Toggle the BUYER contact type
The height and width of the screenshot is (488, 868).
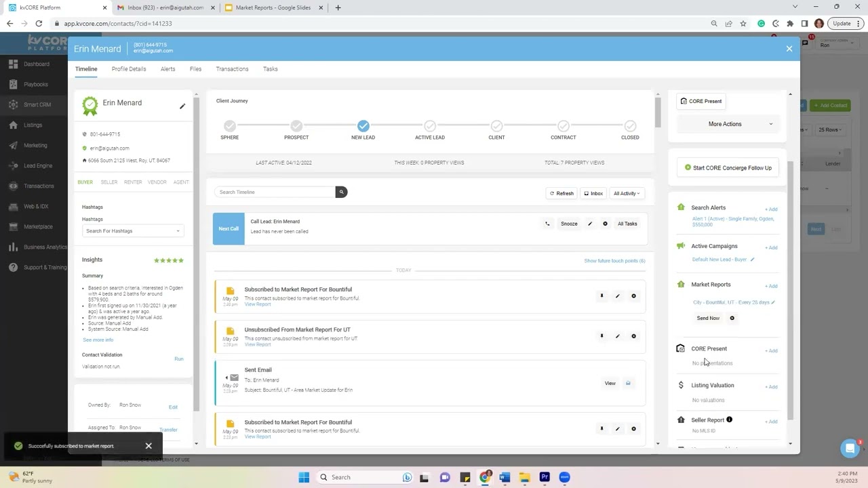coord(85,182)
